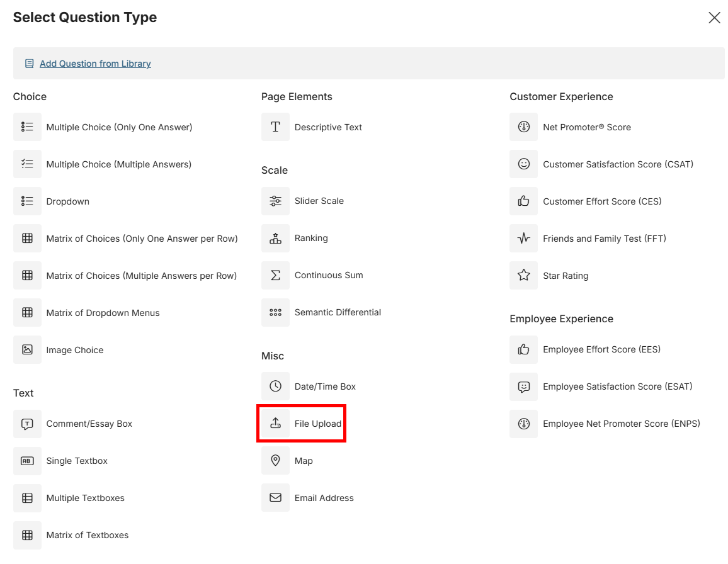Screen dimensions: 728x564
Task: Pick the Customer Satisfaction Score smiley icon
Action: 524,164
